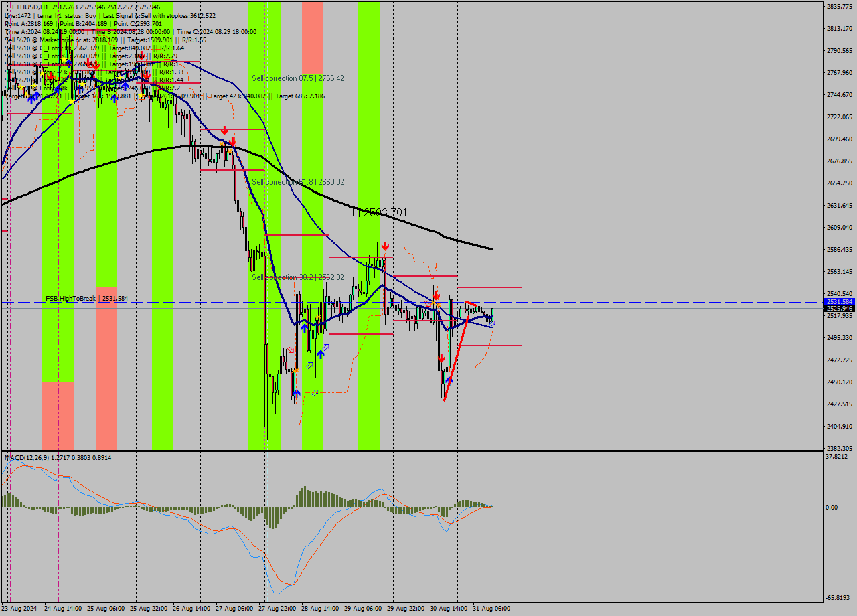Click the '31 Aug 06:00' time axis label
The height and width of the screenshot is (616, 857).
click(491, 609)
